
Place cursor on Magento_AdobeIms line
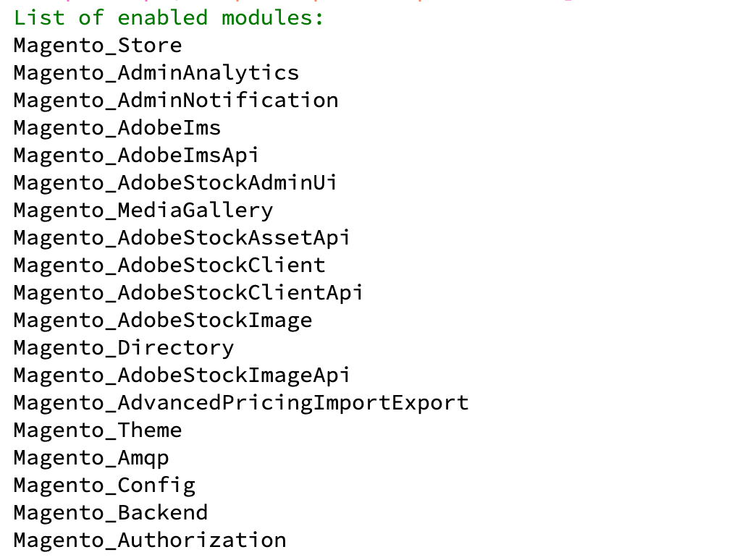pyautogui.click(x=117, y=127)
